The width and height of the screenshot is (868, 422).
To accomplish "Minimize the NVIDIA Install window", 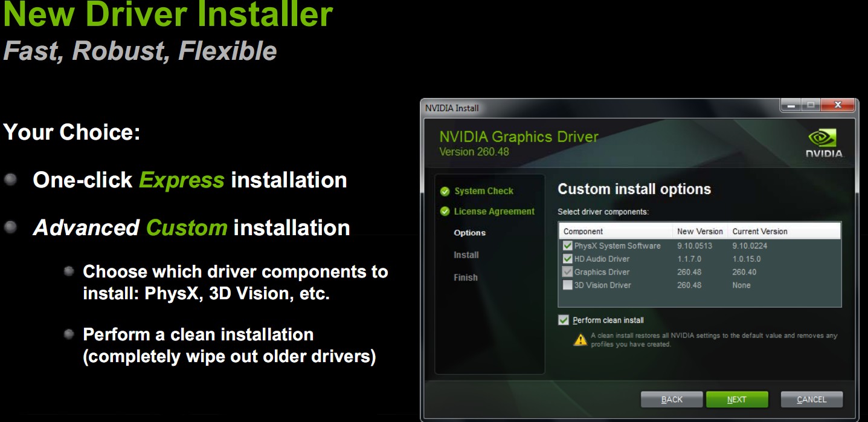I will pos(791,105).
